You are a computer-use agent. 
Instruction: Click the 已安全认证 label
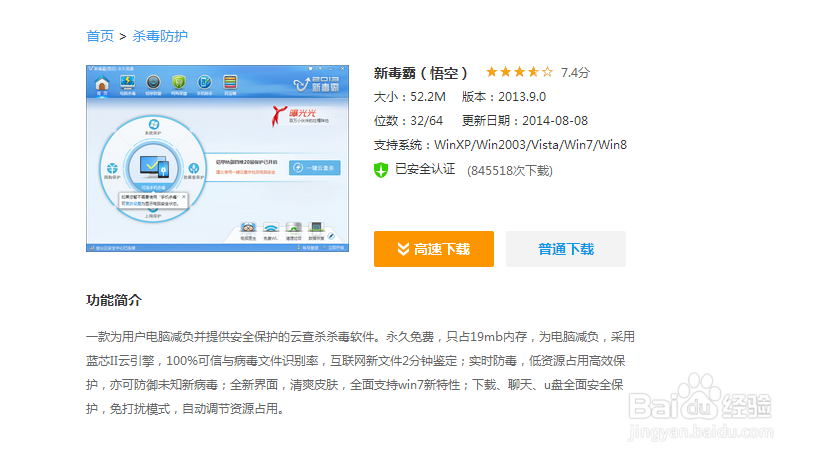(425, 169)
